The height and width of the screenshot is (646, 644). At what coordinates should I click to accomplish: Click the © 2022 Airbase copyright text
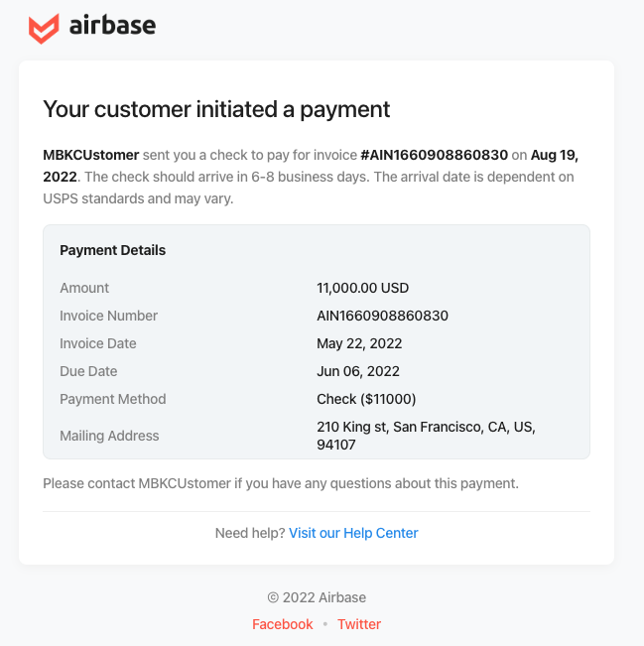tap(317, 597)
